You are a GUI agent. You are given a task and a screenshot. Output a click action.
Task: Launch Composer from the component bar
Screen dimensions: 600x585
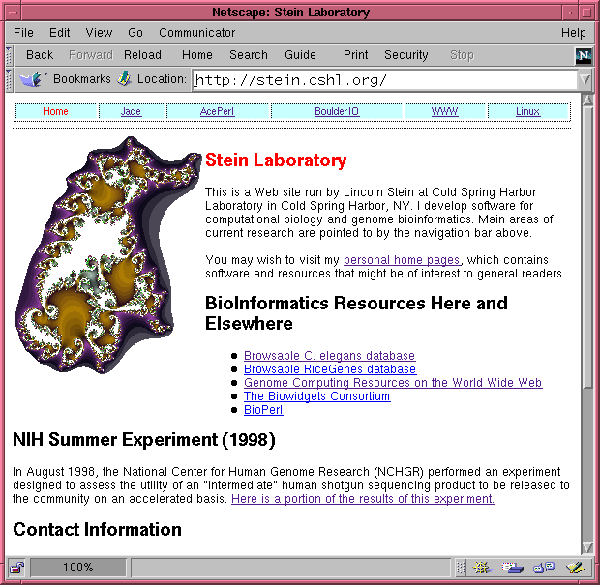(574, 568)
